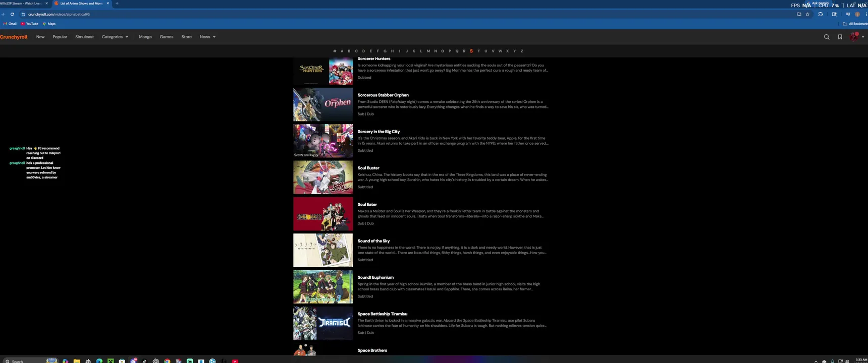Jump to letter M in alphabet bar
868x363 pixels.
(x=428, y=51)
